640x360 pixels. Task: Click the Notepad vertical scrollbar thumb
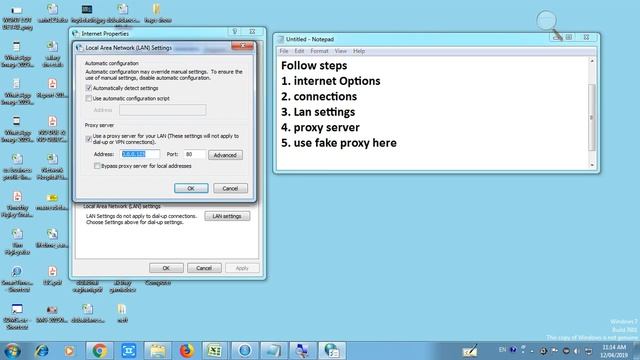pyautogui.click(x=592, y=118)
